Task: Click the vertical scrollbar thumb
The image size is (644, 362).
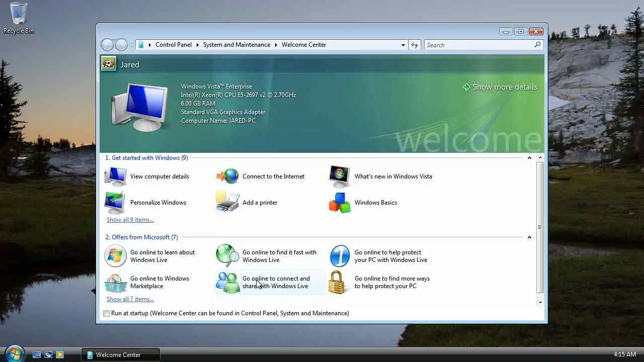Action: point(540,227)
